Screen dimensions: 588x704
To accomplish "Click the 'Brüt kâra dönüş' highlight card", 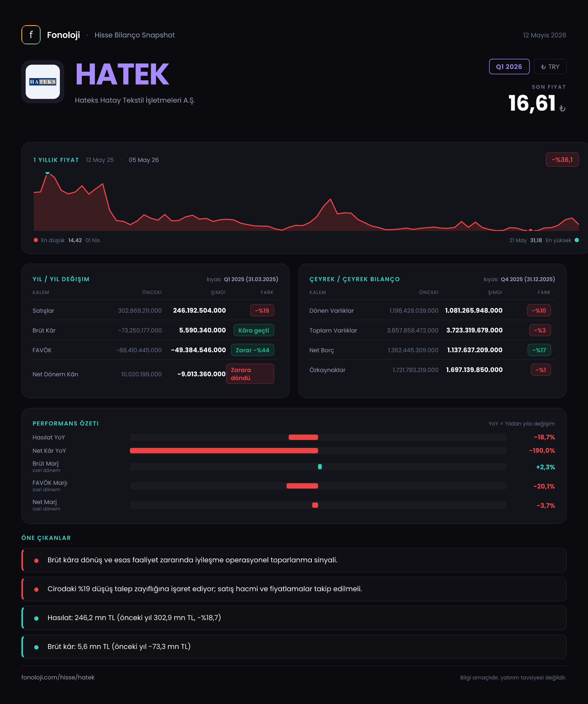I will click(294, 560).
